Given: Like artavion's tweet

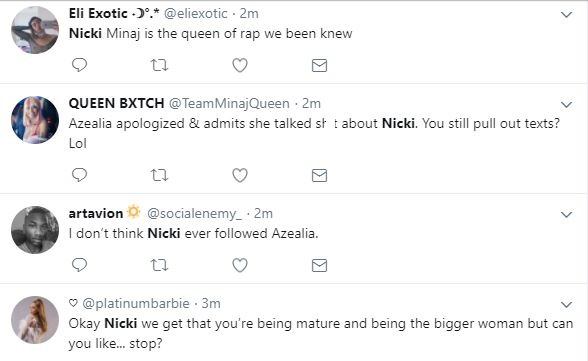Looking at the screenshot, I should pyautogui.click(x=240, y=265).
